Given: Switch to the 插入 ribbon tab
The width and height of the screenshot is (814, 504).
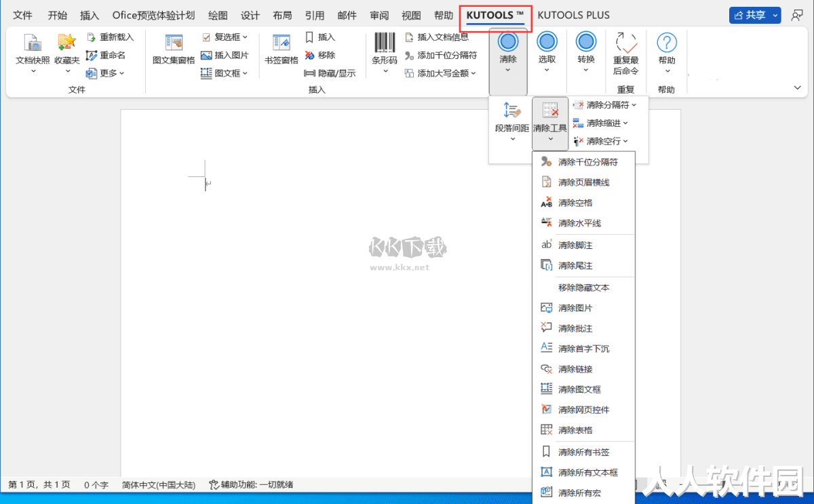Looking at the screenshot, I should click(90, 15).
